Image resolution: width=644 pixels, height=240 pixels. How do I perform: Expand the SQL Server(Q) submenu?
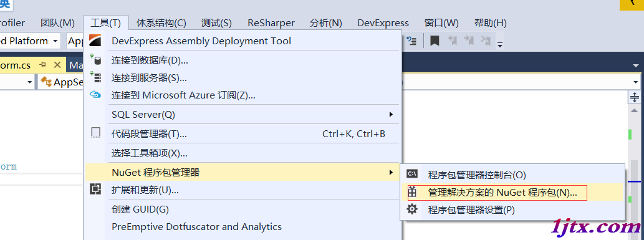[243, 115]
